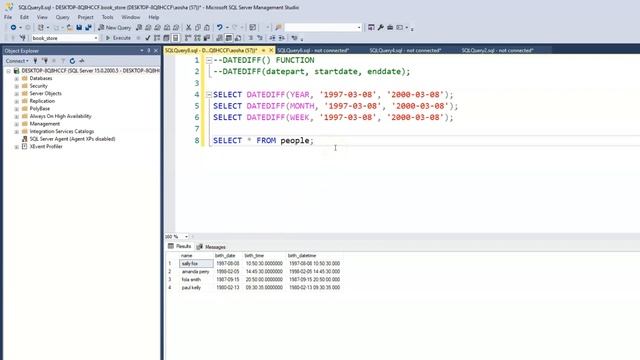Collapse the comment block at line 1
This screenshot has width=640, height=360.
pos(209,60)
